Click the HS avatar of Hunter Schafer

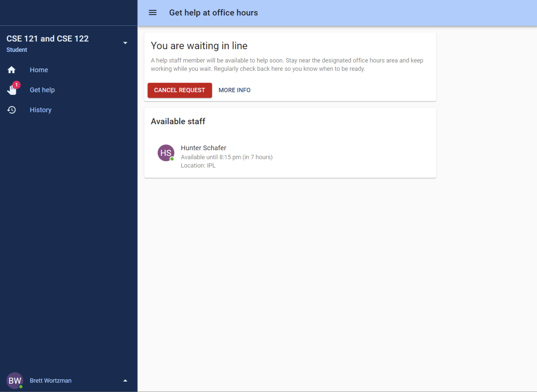(166, 153)
